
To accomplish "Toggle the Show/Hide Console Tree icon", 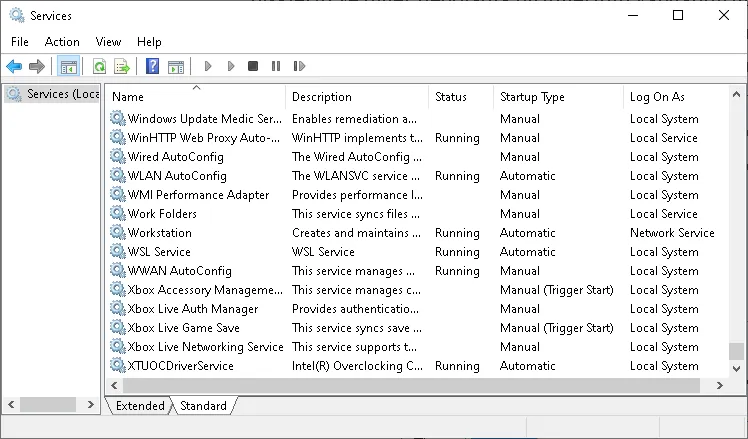I will coord(68,66).
